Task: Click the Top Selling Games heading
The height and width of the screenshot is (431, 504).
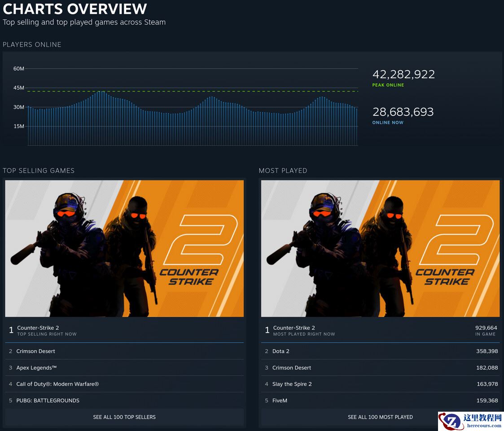Action: coord(39,171)
